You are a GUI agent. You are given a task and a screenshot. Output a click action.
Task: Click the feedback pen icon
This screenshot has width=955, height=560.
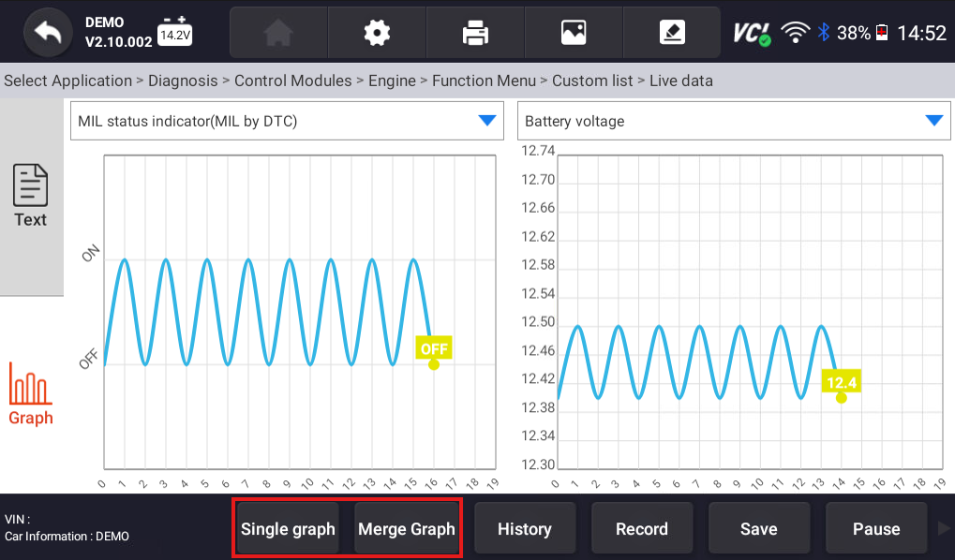(x=671, y=31)
